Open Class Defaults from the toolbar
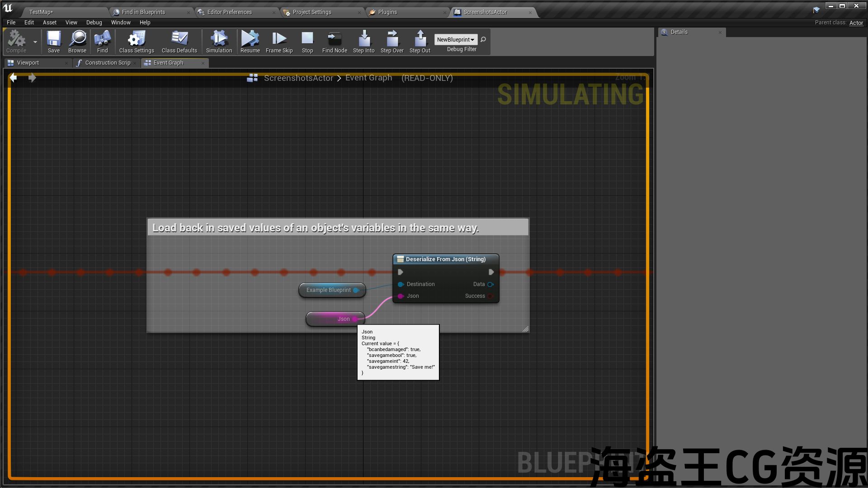868x488 pixels. (x=179, y=42)
